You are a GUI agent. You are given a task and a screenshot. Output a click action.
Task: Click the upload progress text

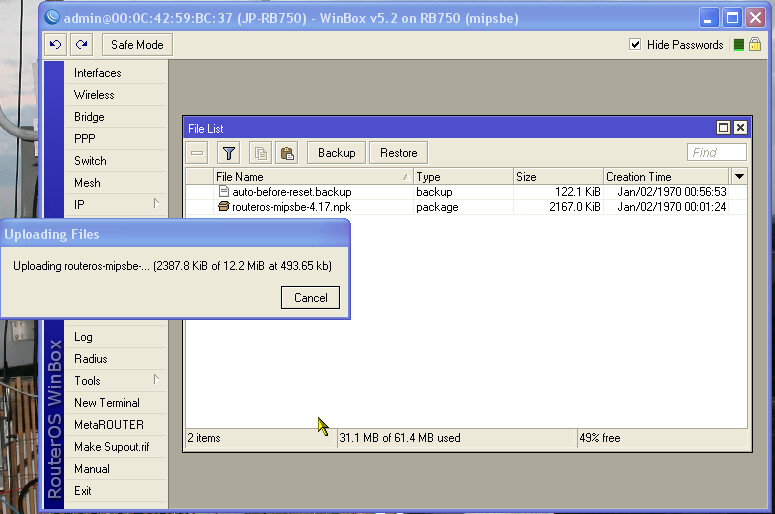[172, 266]
